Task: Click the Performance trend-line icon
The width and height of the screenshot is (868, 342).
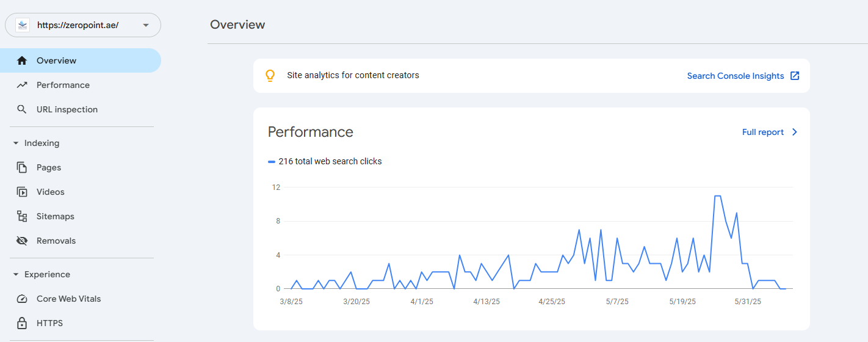Action: [22, 85]
